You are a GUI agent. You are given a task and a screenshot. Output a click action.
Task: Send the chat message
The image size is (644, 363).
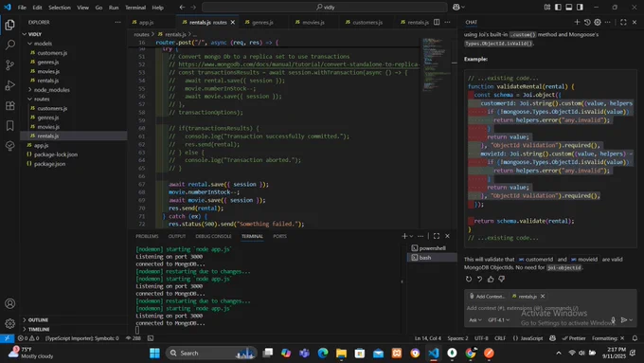click(x=624, y=319)
